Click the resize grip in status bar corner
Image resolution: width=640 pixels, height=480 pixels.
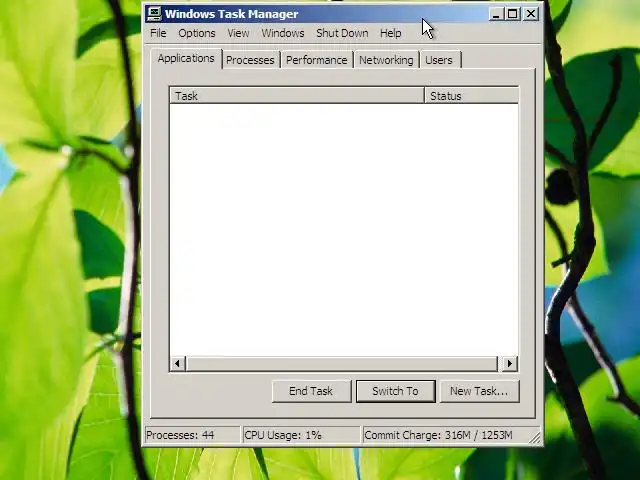pyautogui.click(x=534, y=437)
